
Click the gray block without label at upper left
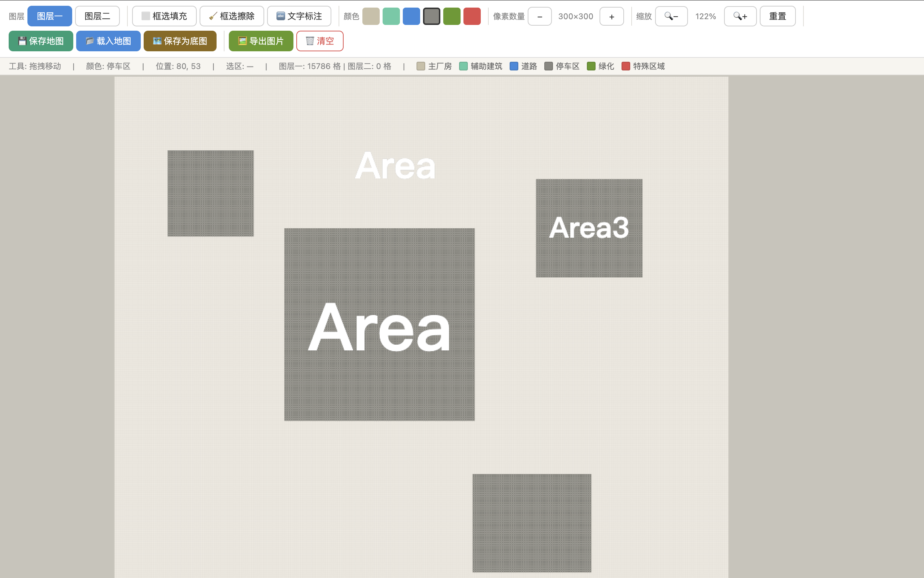(x=210, y=193)
